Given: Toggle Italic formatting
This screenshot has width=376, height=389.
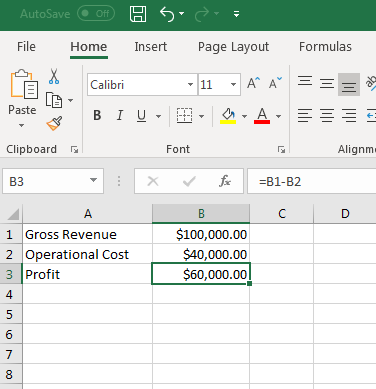Looking at the screenshot, I should click(x=120, y=116).
